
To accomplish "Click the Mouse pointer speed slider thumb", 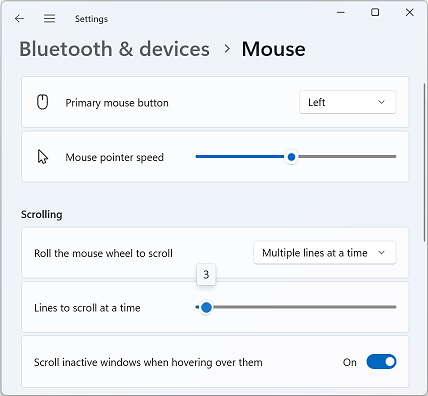I will tap(291, 157).
